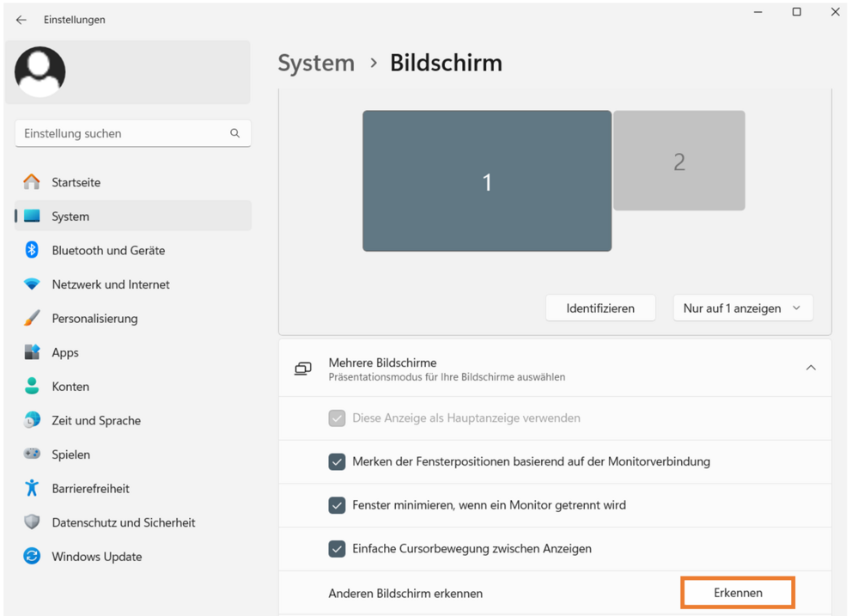Click the magnifier icon in search box
The image size is (852, 616).
tap(234, 133)
